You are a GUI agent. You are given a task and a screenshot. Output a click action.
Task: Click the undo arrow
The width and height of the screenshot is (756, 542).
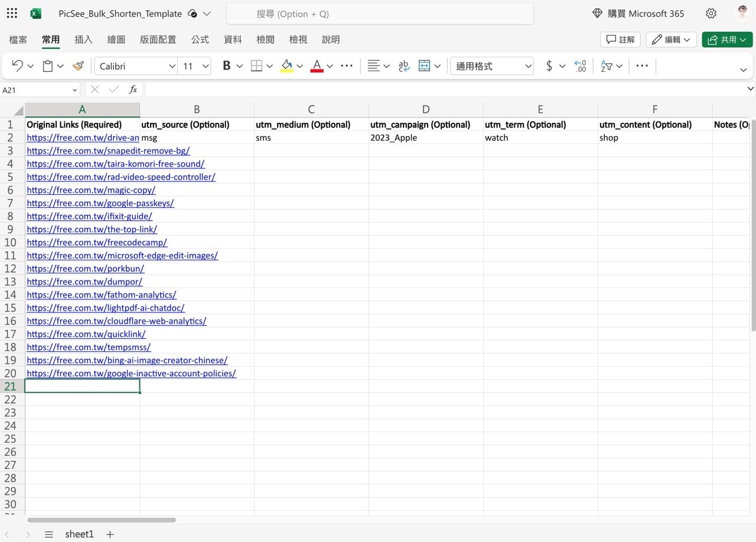point(17,66)
